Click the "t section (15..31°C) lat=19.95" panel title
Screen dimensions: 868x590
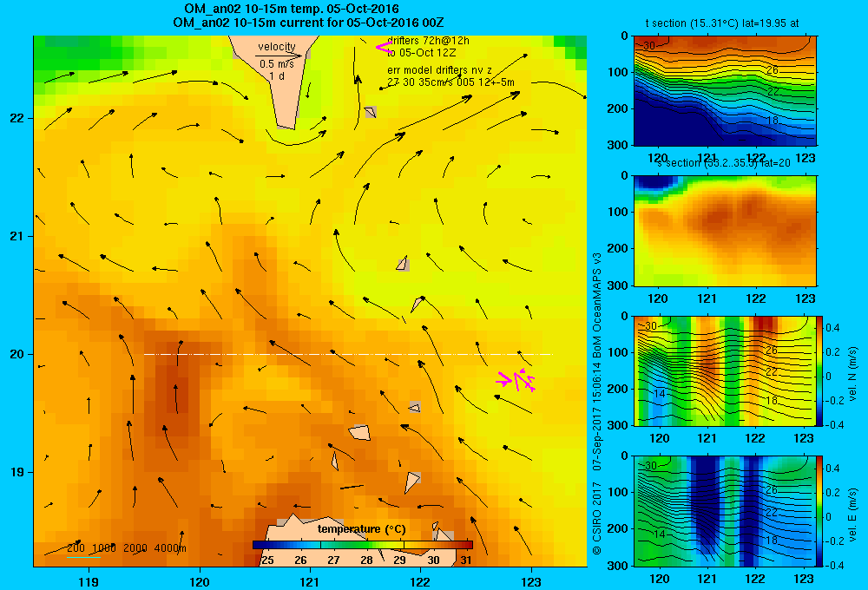pyautogui.click(x=722, y=23)
